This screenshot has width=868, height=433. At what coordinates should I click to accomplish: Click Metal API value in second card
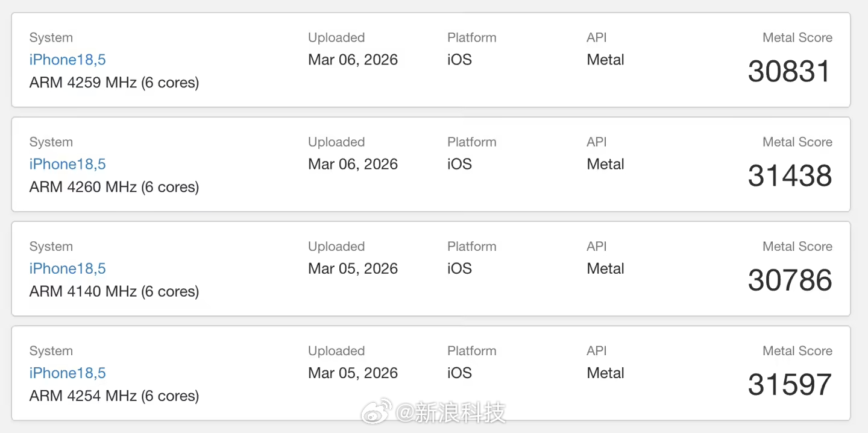[x=605, y=164]
